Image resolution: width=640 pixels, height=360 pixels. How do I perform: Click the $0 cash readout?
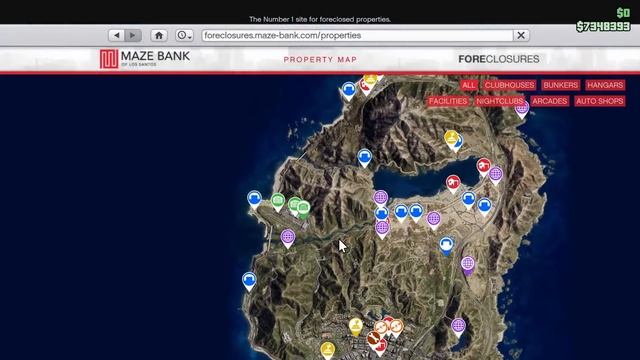pos(623,13)
